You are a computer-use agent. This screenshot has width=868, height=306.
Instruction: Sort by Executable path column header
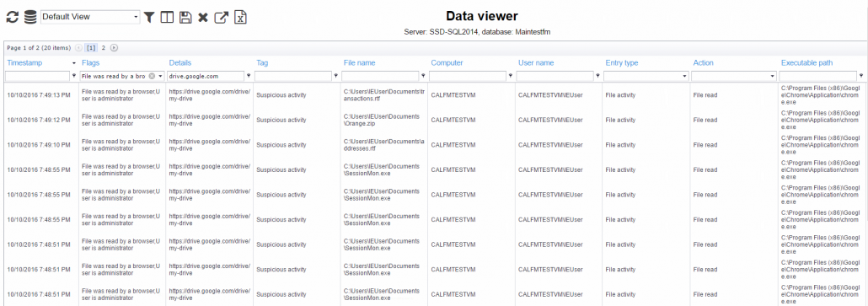806,63
